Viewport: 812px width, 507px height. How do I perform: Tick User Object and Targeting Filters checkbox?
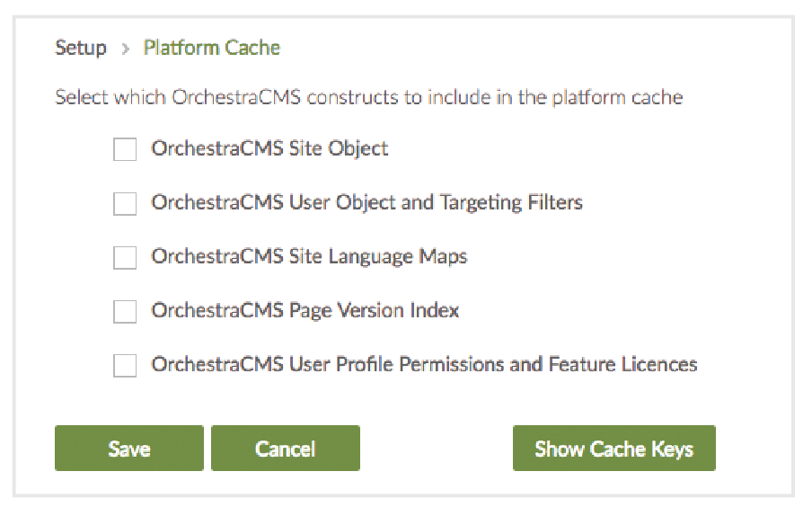[x=125, y=203]
